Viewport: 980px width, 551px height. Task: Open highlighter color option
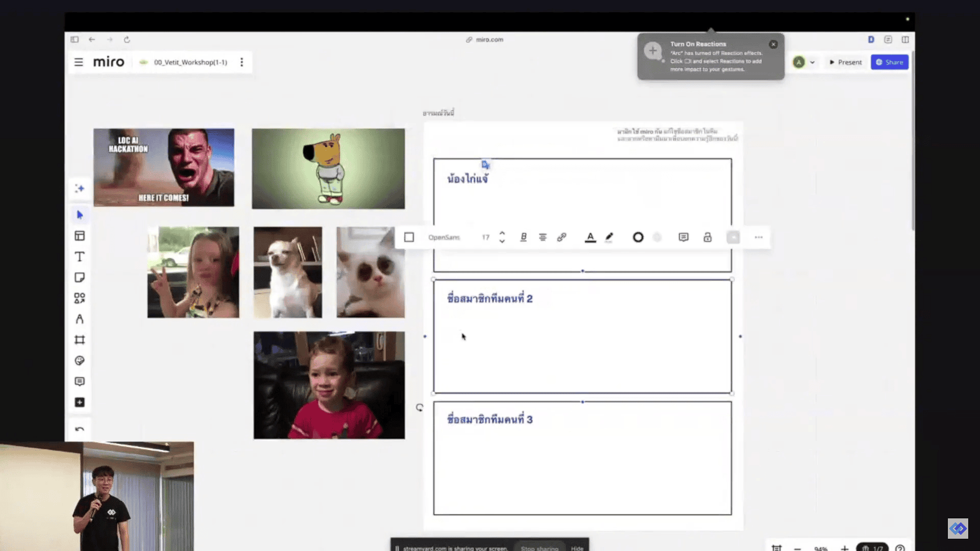(609, 237)
